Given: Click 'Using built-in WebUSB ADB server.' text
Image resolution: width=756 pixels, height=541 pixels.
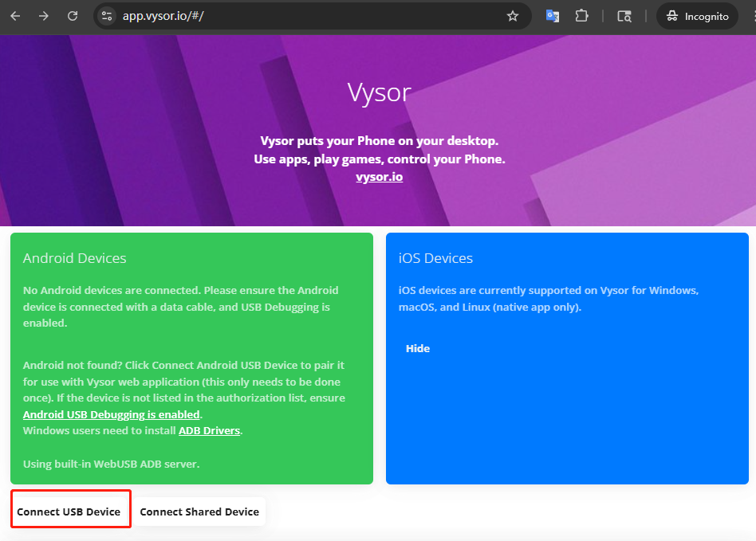Looking at the screenshot, I should [x=112, y=464].
